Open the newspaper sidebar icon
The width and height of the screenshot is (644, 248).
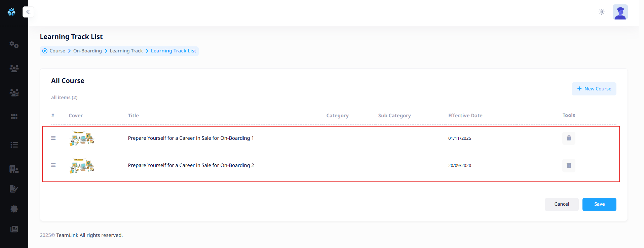coord(14,229)
